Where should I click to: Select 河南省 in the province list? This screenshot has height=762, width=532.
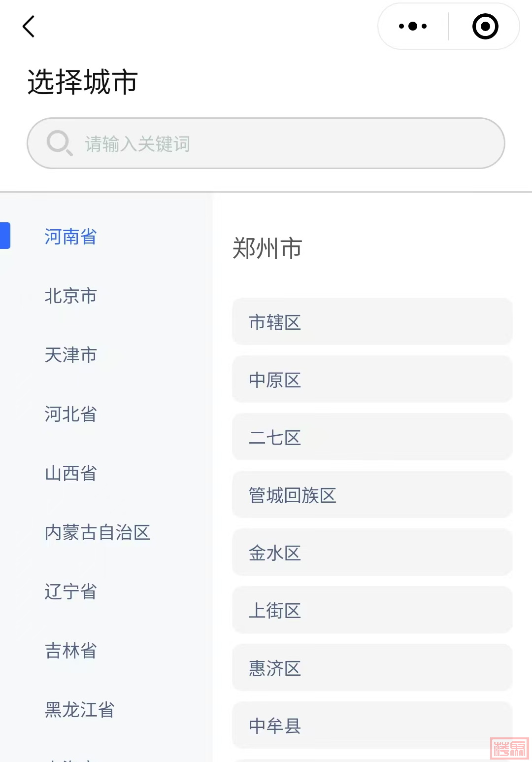pyautogui.click(x=70, y=237)
